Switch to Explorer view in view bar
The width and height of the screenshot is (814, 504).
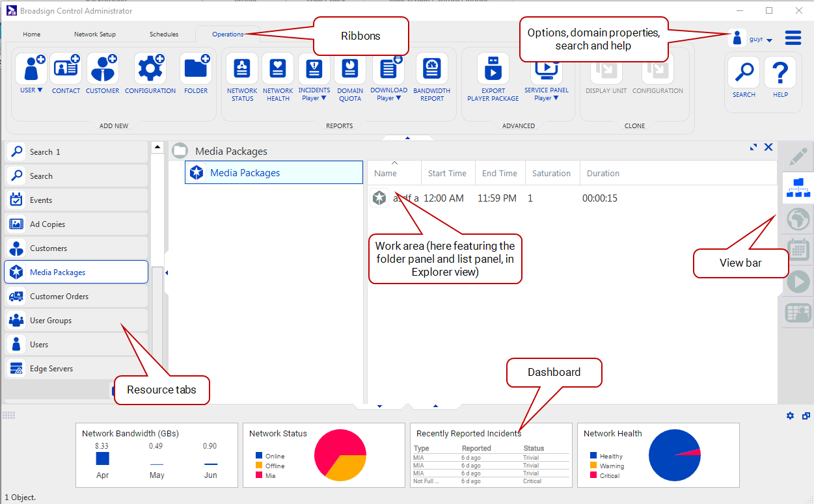(798, 187)
